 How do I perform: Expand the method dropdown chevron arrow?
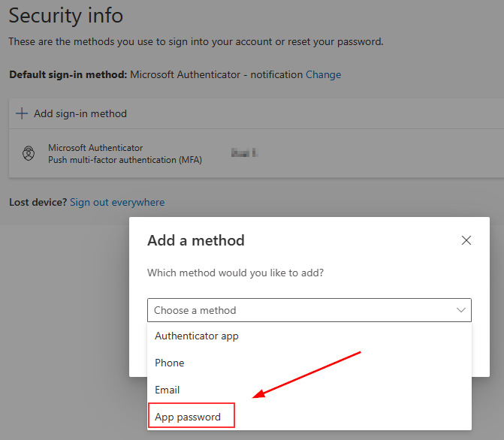coord(461,310)
